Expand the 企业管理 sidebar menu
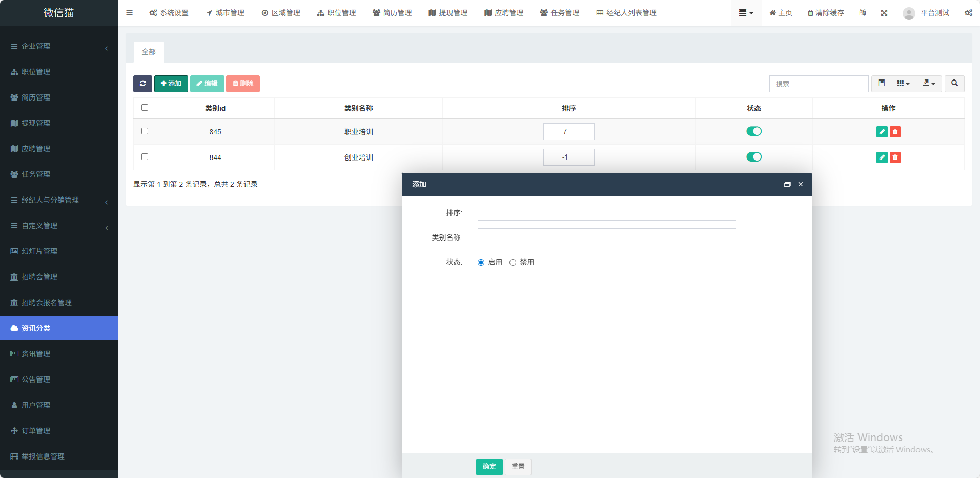Image resolution: width=980 pixels, height=478 pixels. click(59, 46)
